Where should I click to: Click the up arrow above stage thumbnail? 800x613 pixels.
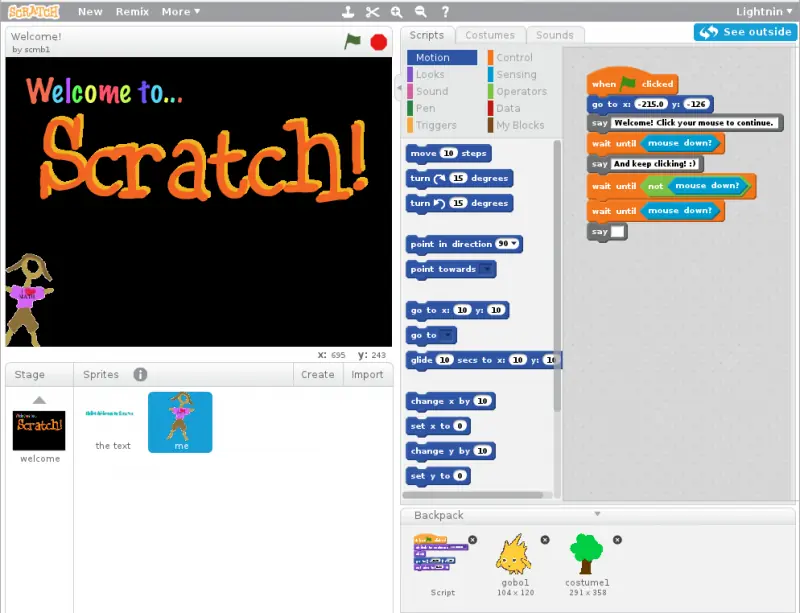coord(39,400)
